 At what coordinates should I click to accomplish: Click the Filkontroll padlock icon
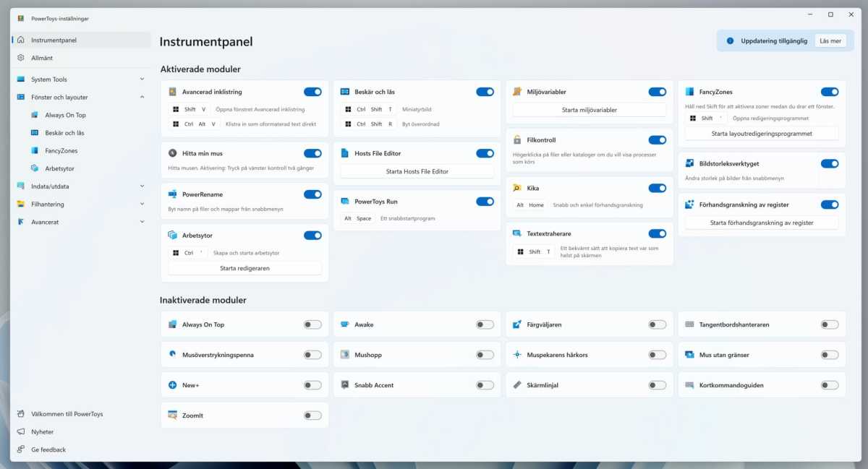click(x=517, y=140)
